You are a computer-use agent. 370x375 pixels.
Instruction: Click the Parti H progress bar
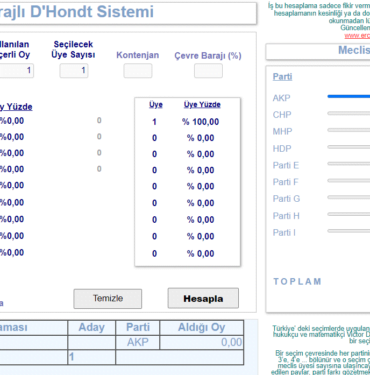click(x=349, y=214)
